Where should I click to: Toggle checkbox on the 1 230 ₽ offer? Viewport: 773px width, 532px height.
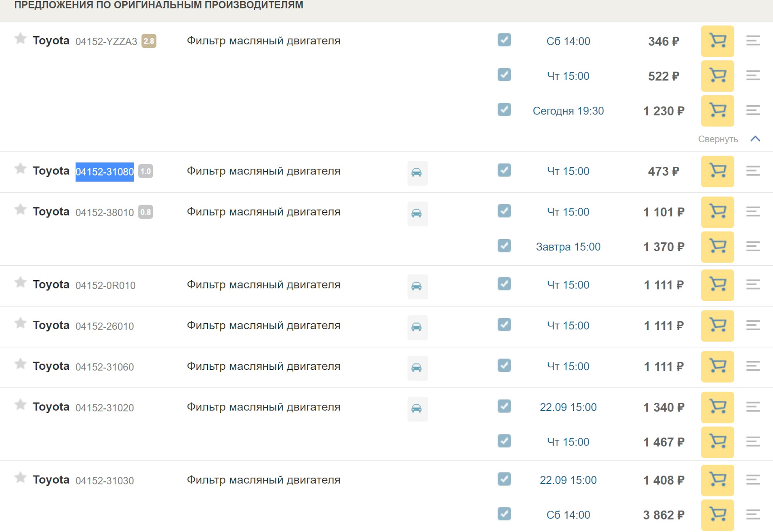coord(504,110)
